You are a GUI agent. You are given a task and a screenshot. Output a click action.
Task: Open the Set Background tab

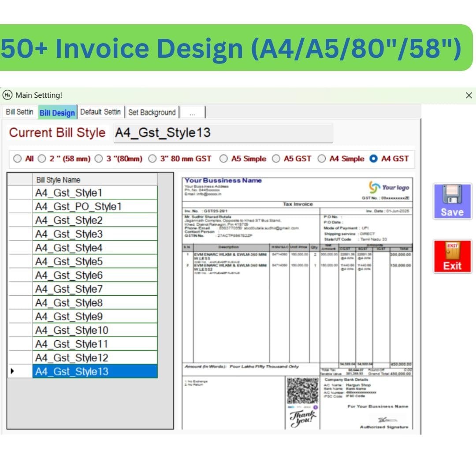click(152, 112)
